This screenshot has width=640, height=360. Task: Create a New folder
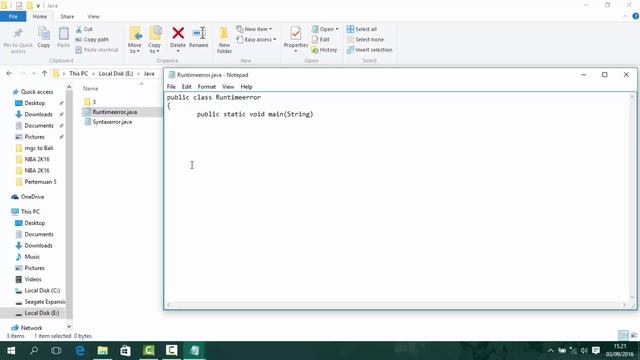tap(224, 40)
